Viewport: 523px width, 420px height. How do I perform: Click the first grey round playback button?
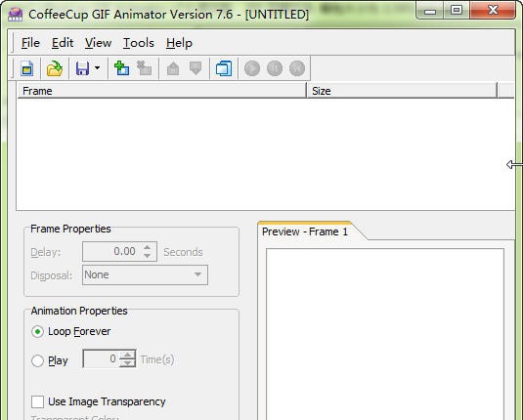[x=252, y=68]
